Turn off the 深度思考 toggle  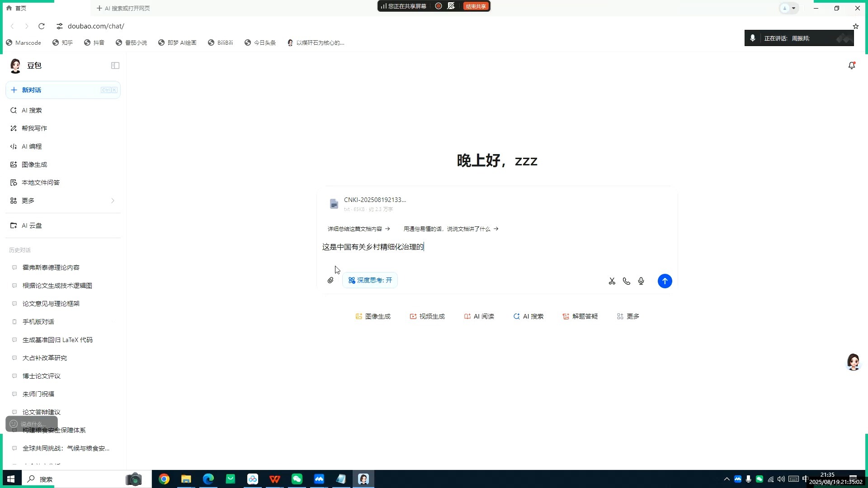point(370,280)
